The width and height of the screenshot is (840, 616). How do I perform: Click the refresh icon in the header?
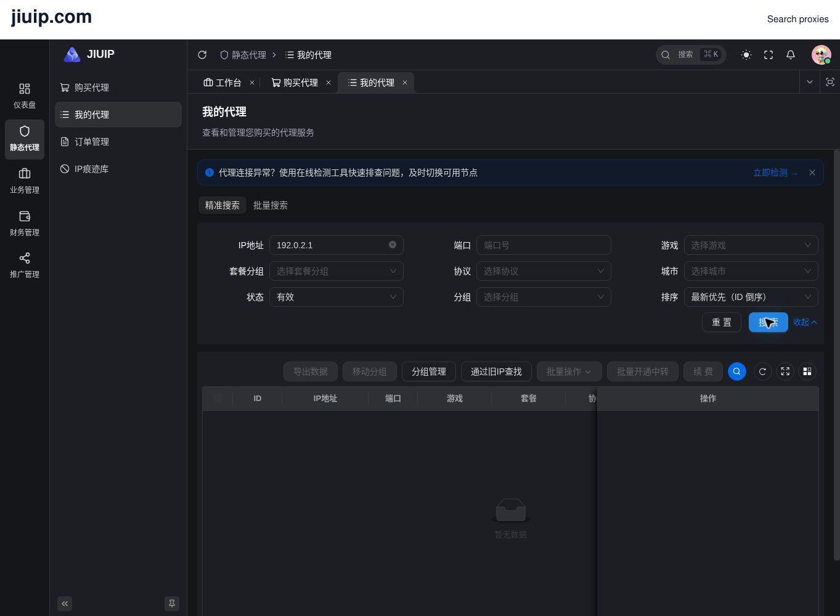tap(202, 55)
